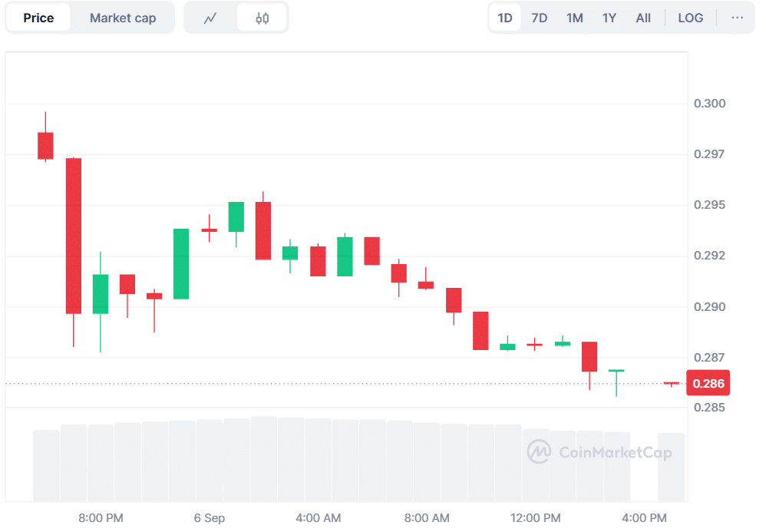Choose the 1M time range
766x532 pixels.
(x=574, y=18)
